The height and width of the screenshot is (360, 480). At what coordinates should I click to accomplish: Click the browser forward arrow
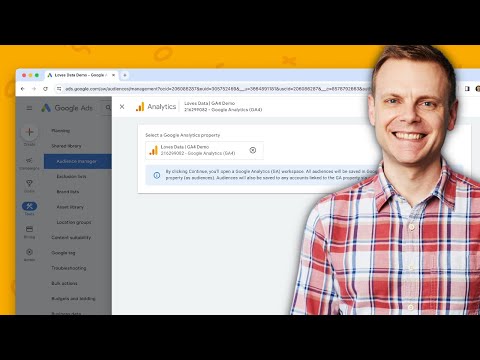coord(34,89)
